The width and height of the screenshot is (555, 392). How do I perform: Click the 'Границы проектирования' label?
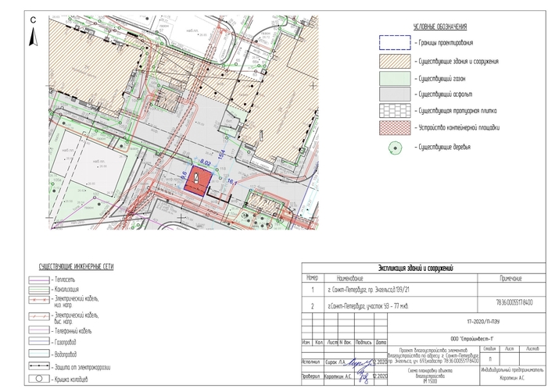point(446,43)
